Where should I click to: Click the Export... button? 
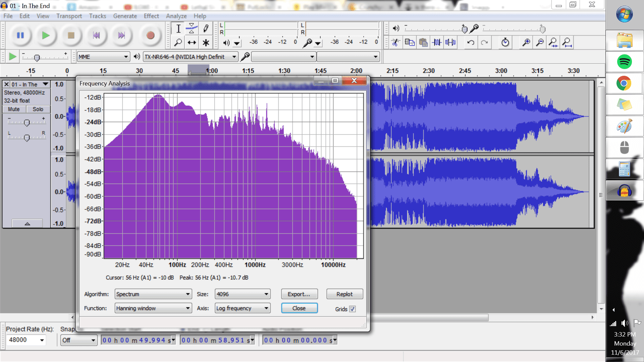coord(299,294)
